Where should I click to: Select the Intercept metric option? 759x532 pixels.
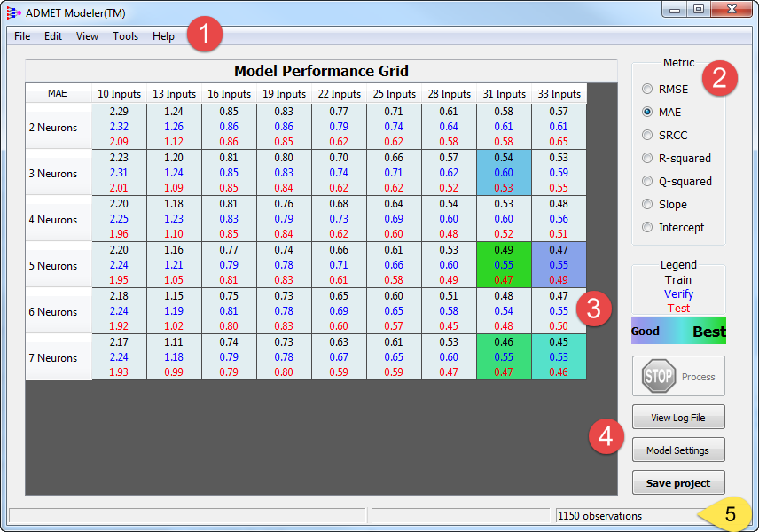[x=647, y=227]
